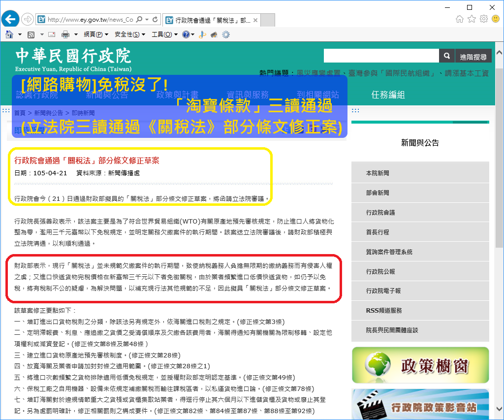Open the 工具(O) menu
The image size is (504, 420).
pyautogui.click(x=164, y=34)
